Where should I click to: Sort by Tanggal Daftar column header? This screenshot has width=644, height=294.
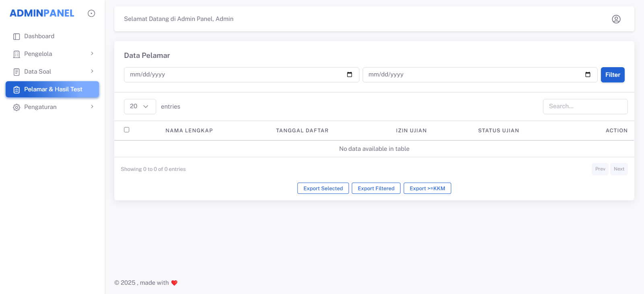302,131
